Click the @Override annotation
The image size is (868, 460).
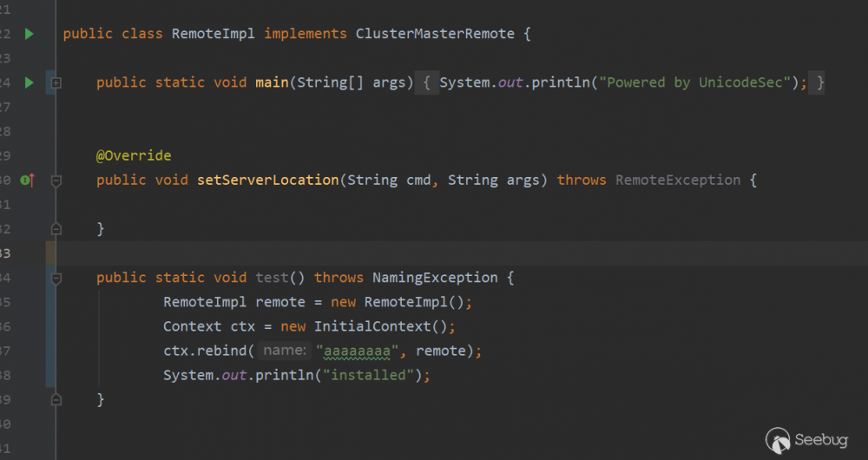coord(134,155)
